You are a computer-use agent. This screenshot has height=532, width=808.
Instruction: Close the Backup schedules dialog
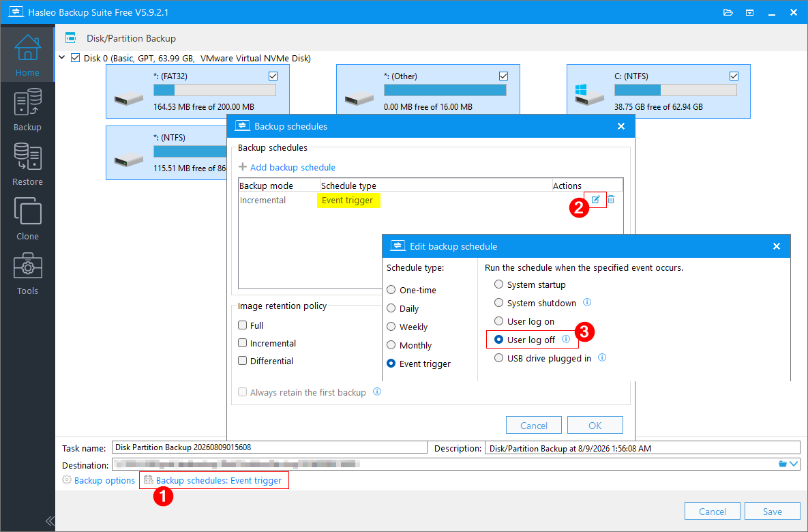[x=621, y=126]
